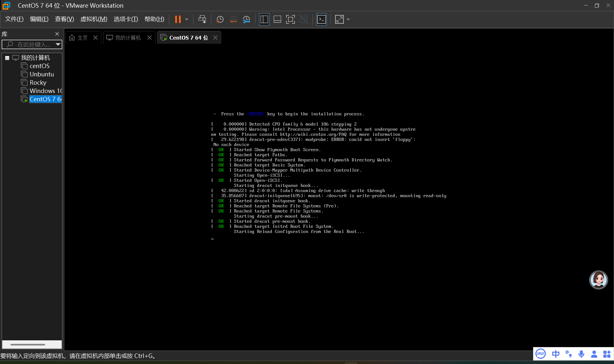
Task: Select the centOS virtual machine
Action: tap(40, 66)
